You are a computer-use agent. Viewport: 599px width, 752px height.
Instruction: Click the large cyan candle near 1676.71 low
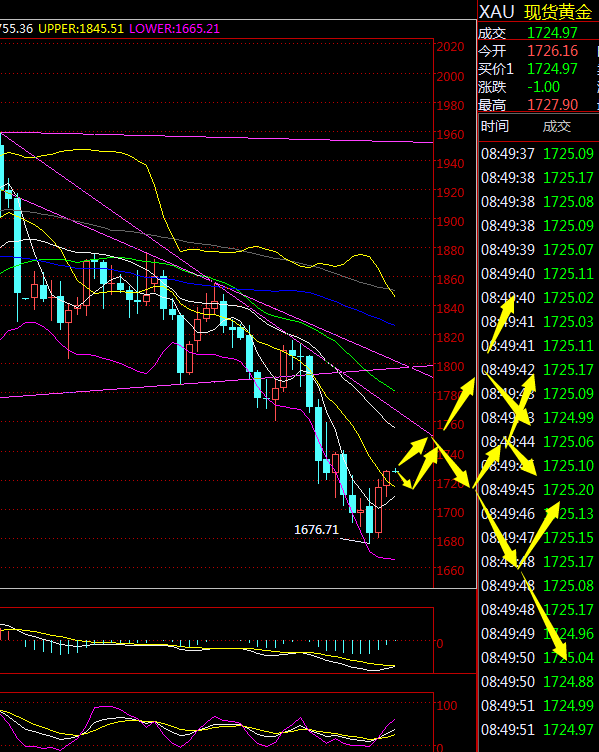click(x=369, y=519)
